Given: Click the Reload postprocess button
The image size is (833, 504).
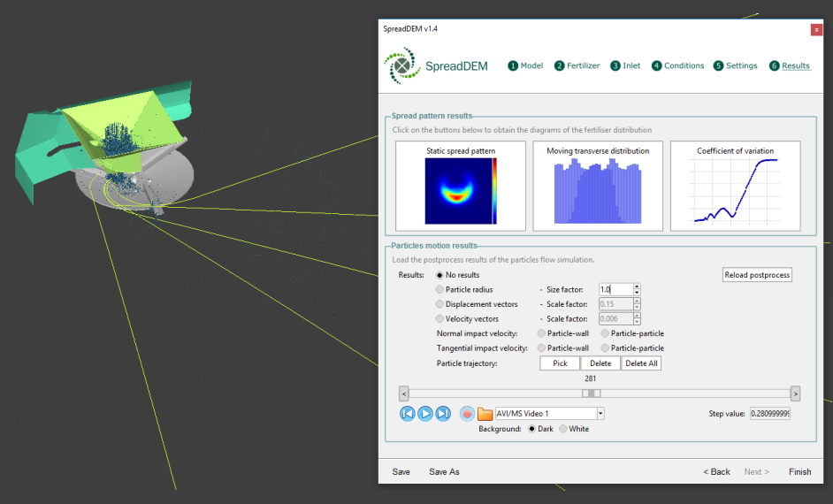Looking at the screenshot, I should pos(757,275).
